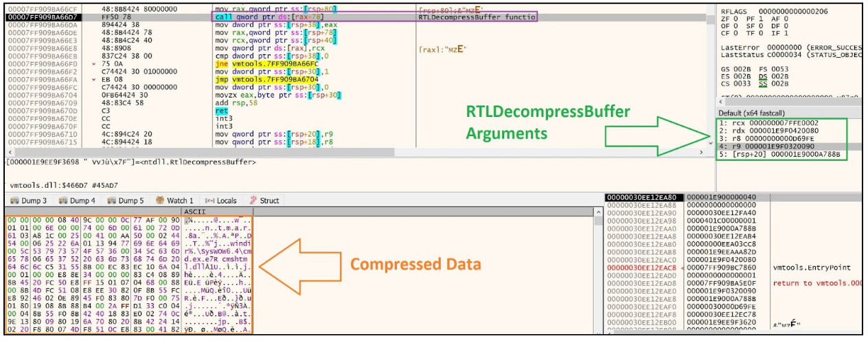This screenshot has height=341, width=868.
Task: Click the jump arrow beside jmp opcode EB 08
Action: [x=93, y=78]
